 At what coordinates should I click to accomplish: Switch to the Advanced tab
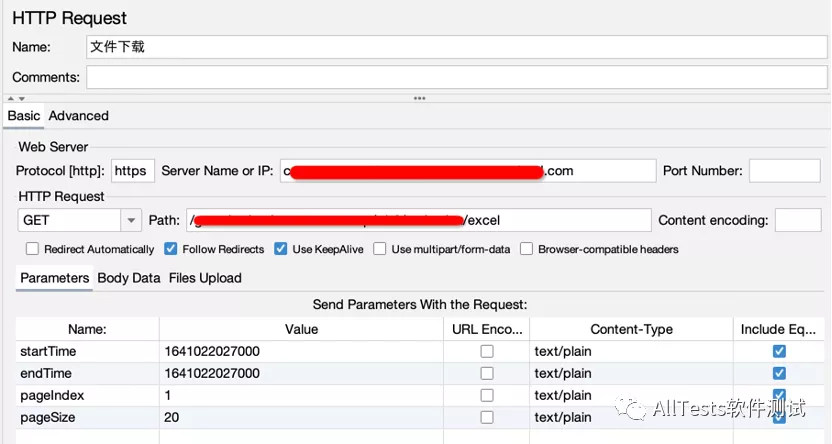coord(79,116)
